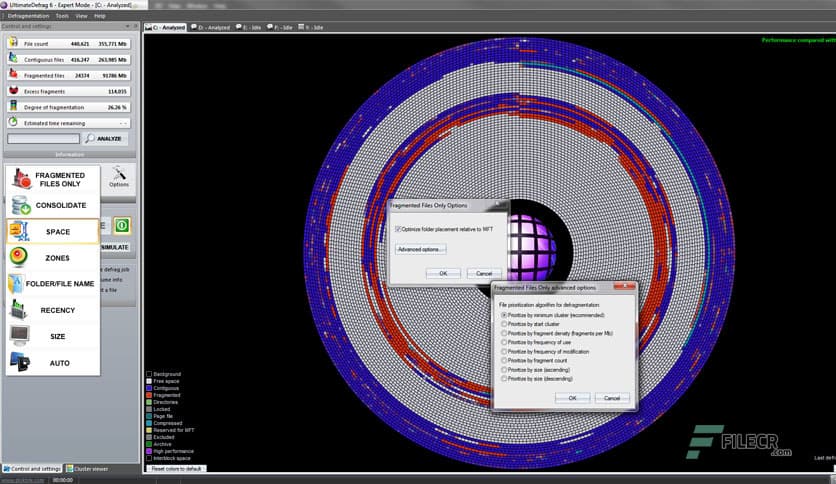Click the Free space legend color swatch
The image size is (836, 484).
tap(149, 381)
